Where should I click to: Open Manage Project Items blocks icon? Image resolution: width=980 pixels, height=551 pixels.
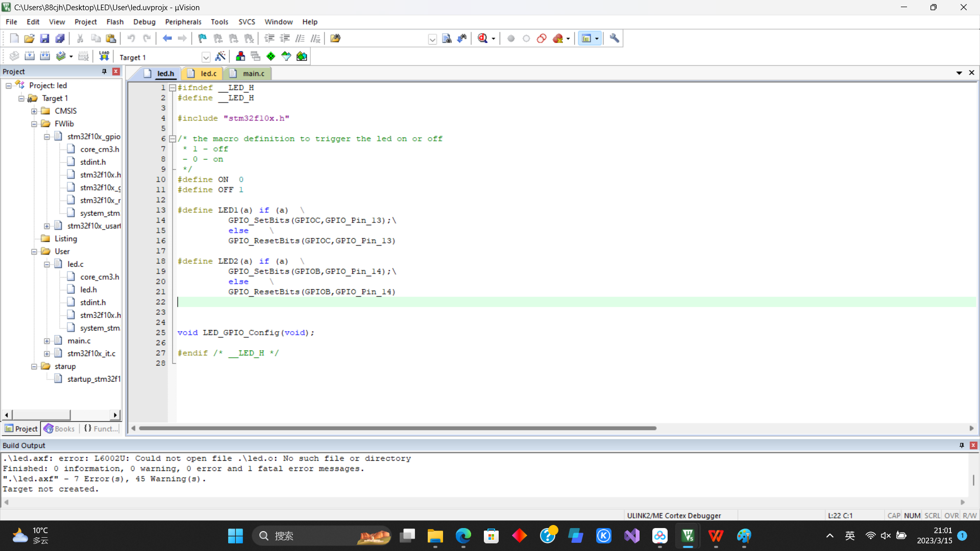pyautogui.click(x=240, y=56)
